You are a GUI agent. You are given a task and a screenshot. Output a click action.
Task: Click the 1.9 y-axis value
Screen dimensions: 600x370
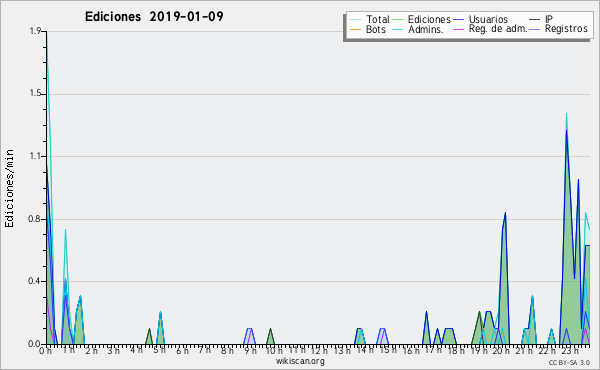[x=35, y=31]
